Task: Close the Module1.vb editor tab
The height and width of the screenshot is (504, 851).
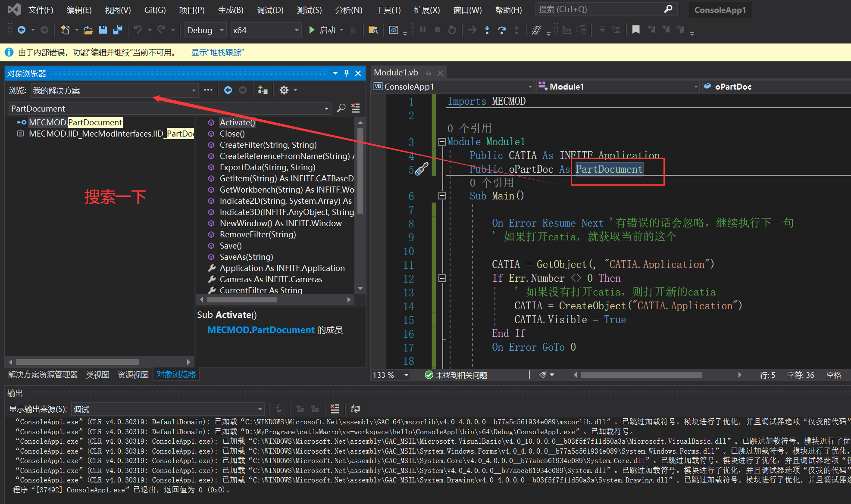Action: (440, 73)
